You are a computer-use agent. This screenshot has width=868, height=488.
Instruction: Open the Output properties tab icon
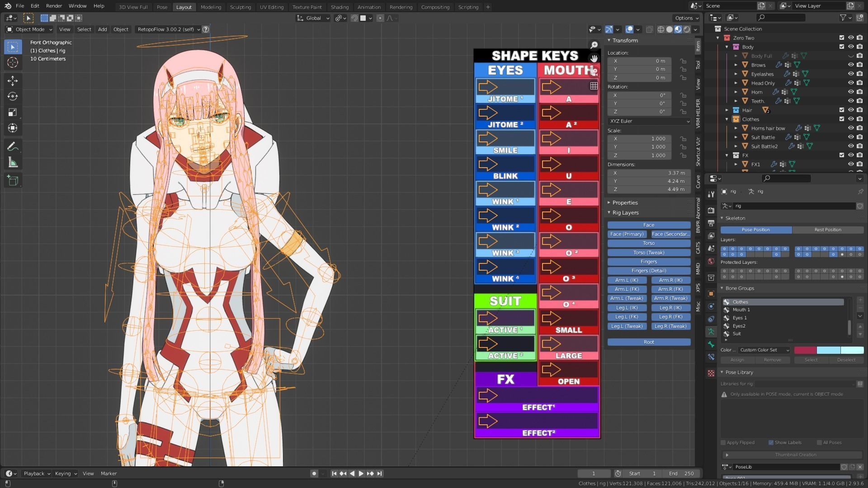tap(711, 223)
